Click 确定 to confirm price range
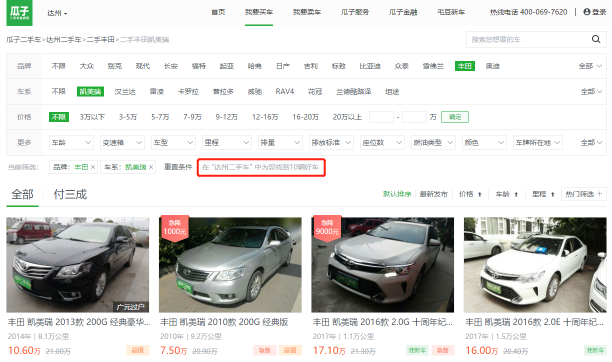The width and height of the screenshot is (612, 362). pyautogui.click(x=455, y=117)
